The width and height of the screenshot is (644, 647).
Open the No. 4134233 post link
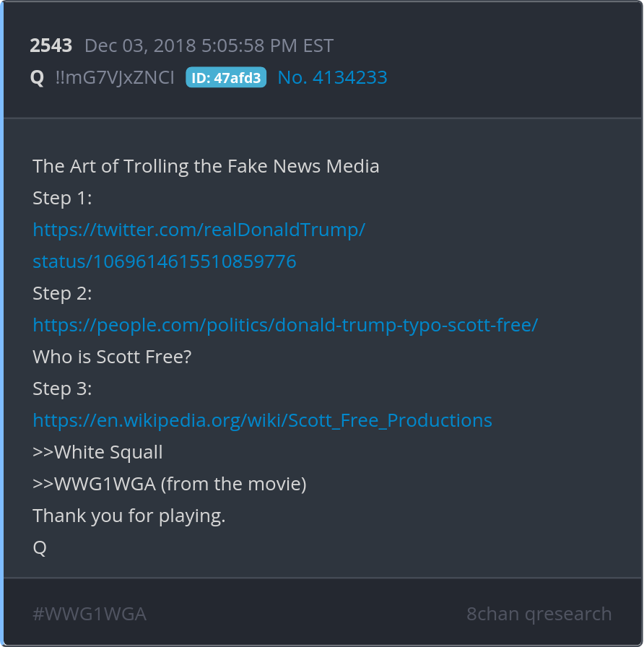(x=332, y=77)
